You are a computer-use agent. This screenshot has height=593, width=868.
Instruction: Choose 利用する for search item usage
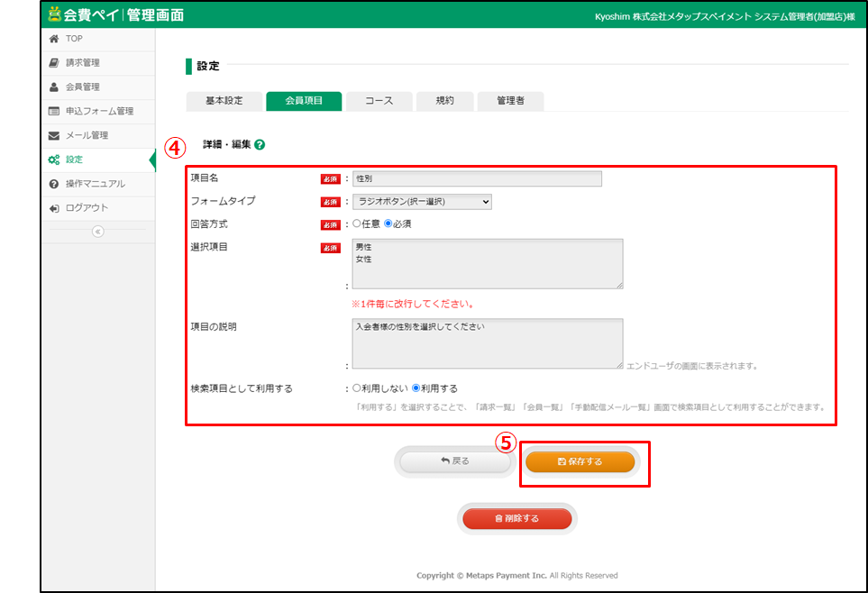(416, 388)
